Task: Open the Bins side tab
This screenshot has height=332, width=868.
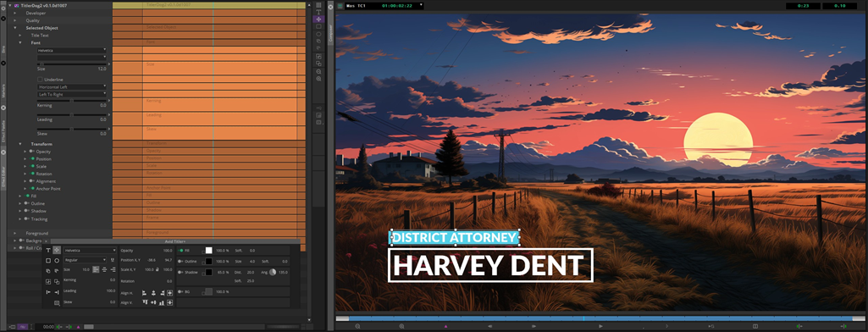Action: pos(3,48)
